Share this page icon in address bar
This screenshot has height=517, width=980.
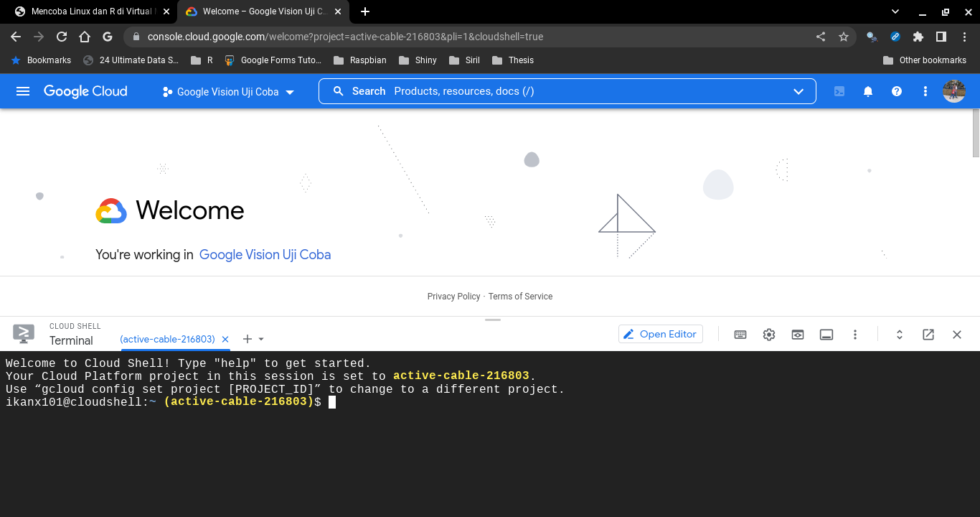pos(821,37)
